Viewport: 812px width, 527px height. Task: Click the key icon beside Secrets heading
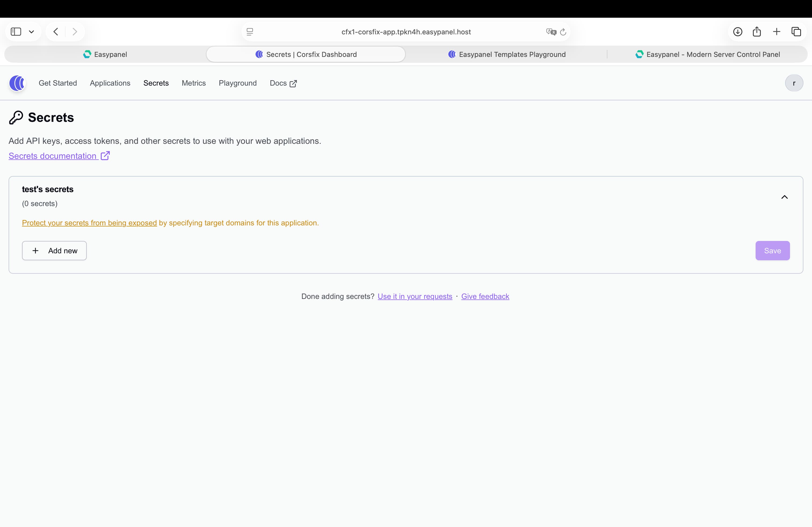point(16,118)
